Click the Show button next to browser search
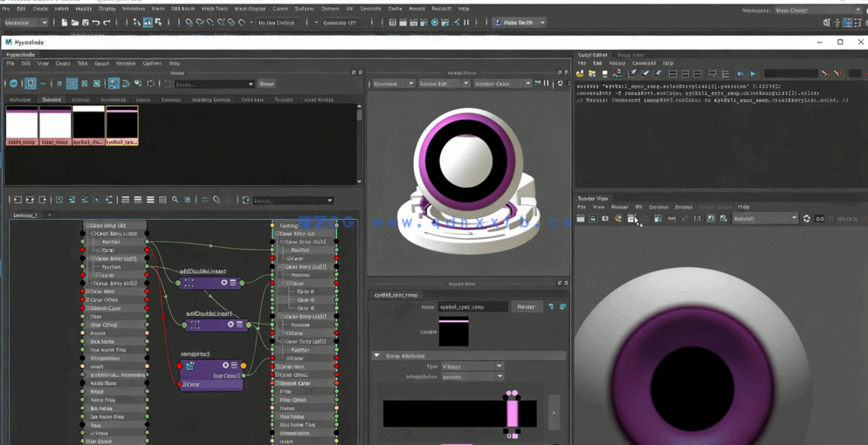This screenshot has height=445, width=868. (x=266, y=84)
